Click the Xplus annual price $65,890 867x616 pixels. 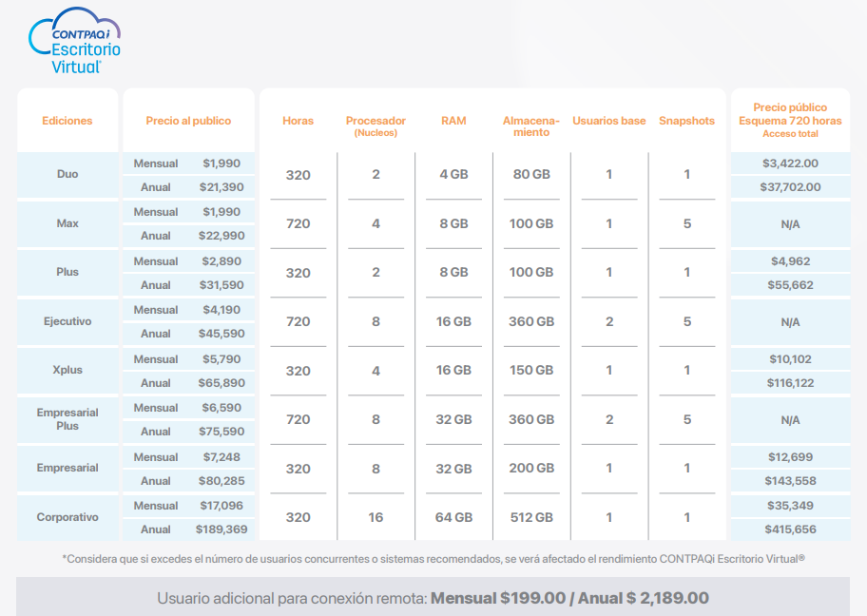coord(222,383)
